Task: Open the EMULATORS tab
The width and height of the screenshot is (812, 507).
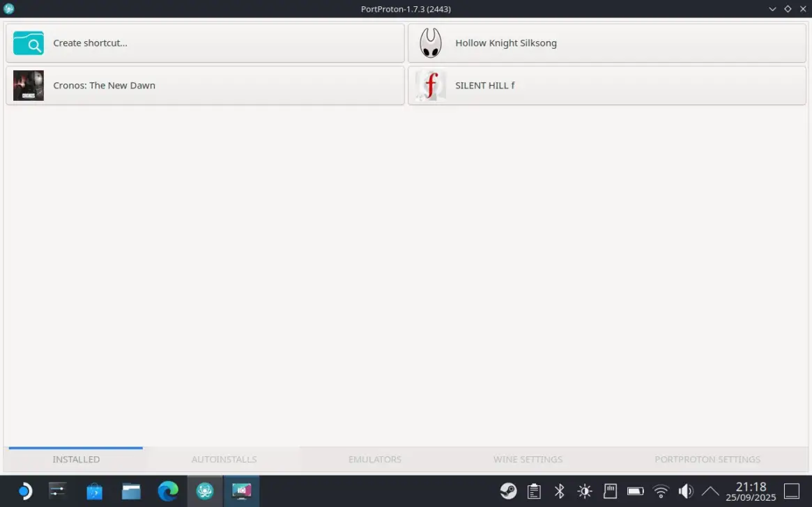Action: [375, 460]
